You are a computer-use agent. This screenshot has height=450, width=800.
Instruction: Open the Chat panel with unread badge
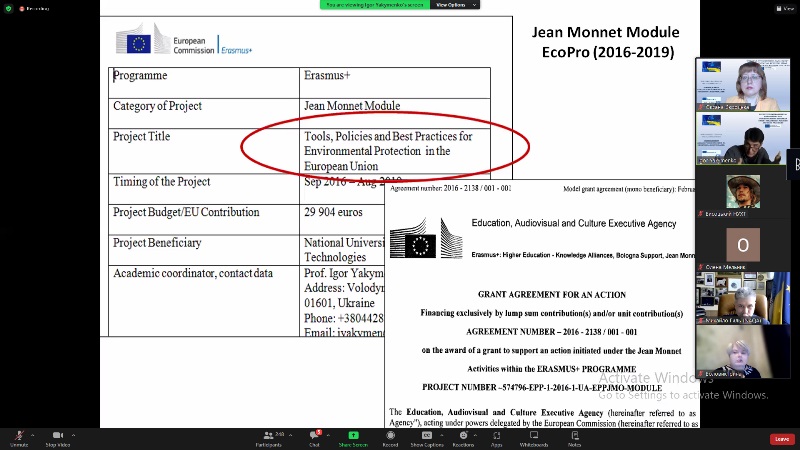(x=314, y=438)
